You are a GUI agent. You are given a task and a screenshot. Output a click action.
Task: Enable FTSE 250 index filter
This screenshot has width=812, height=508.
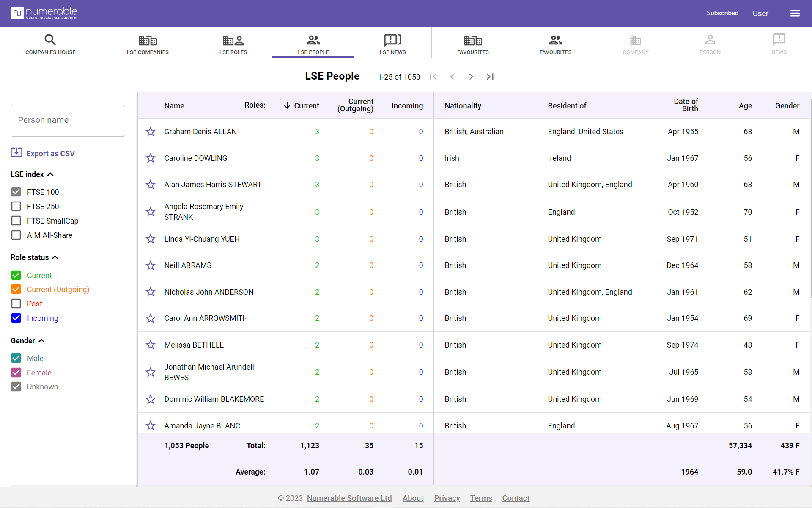16,207
